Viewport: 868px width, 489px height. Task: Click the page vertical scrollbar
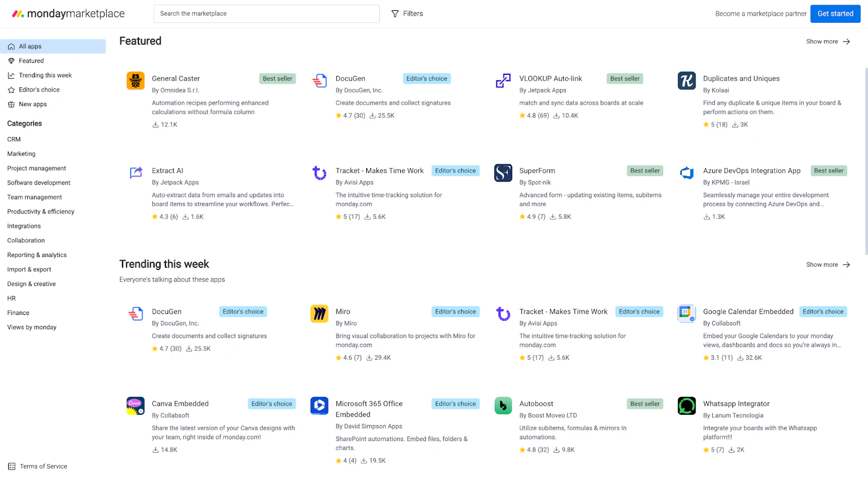point(866,161)
